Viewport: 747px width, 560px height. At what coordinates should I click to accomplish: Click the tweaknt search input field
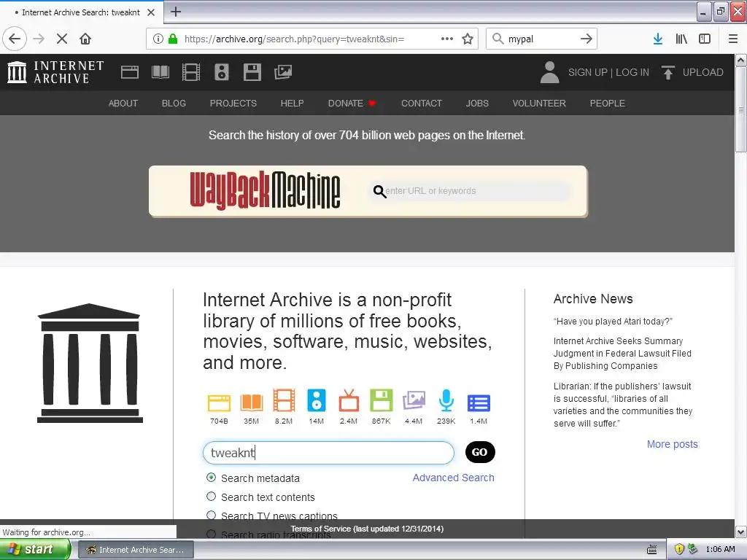328,452
